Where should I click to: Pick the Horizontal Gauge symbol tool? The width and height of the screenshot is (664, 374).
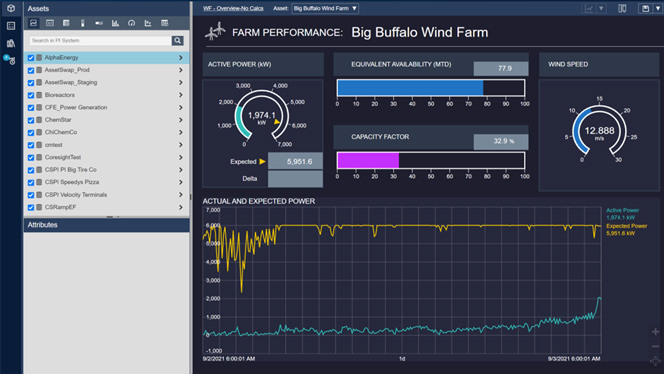pos(99,23)
